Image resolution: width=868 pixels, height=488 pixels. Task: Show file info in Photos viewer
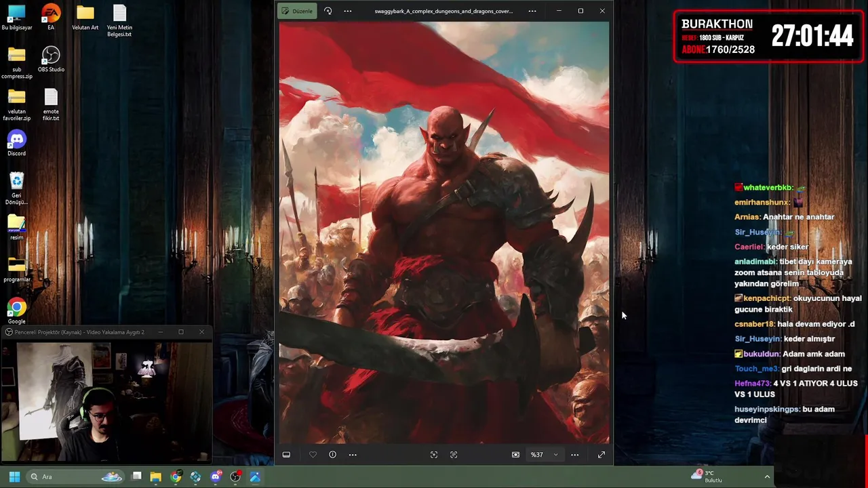tap(332, 455)
